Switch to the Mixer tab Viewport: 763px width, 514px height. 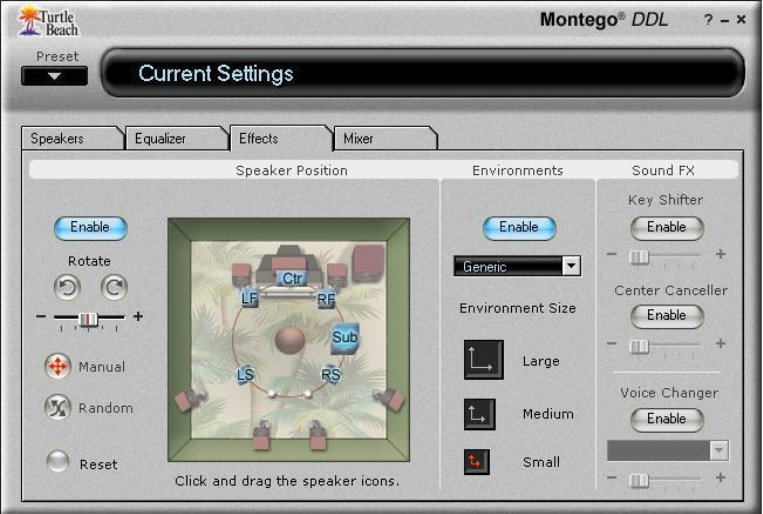click(x=384, y=138)
